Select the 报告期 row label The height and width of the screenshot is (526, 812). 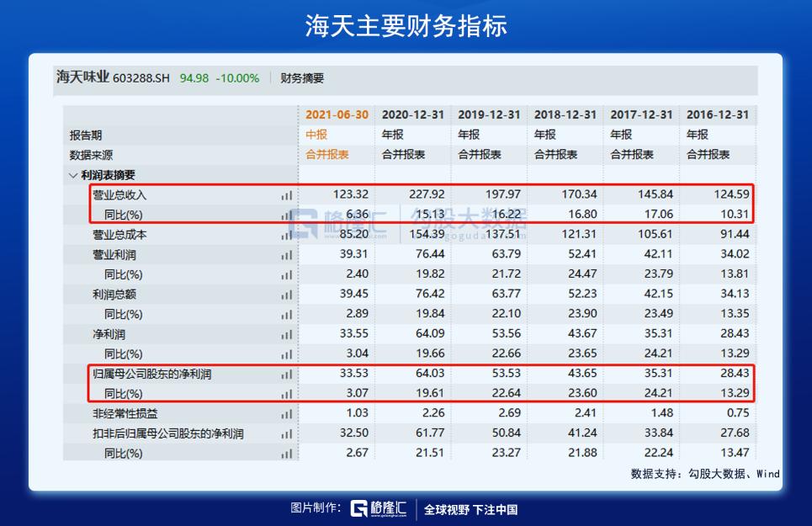(x=86, y=135)
